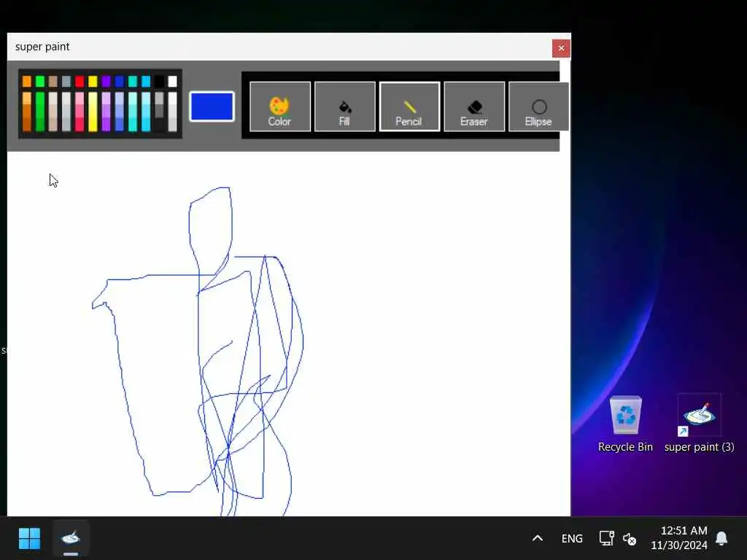747x560 pixels.
Task: Choose the gray-to-black shade bar
Action: pos(159,112)
